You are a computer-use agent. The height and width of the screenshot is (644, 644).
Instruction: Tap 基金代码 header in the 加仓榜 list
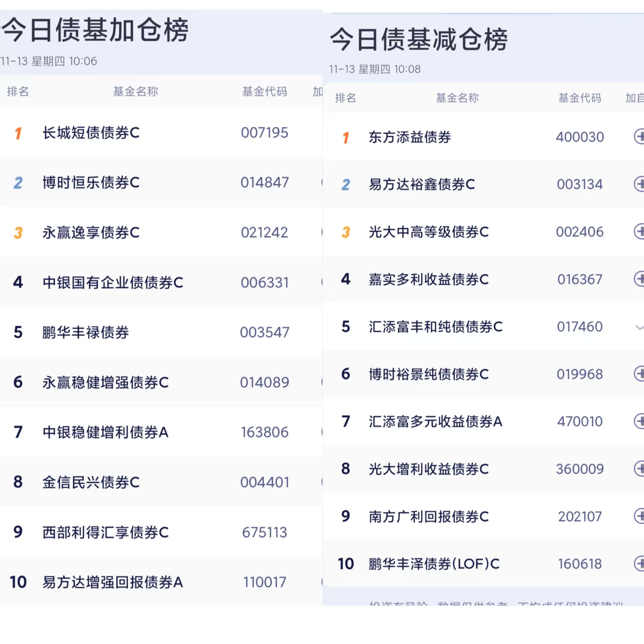tap(265, 92)
